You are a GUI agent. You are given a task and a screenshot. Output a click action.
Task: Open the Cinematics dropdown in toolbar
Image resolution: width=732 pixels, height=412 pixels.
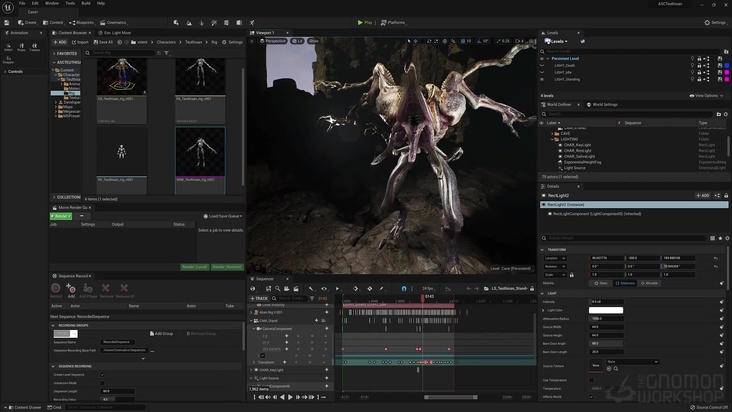(113, 22)
